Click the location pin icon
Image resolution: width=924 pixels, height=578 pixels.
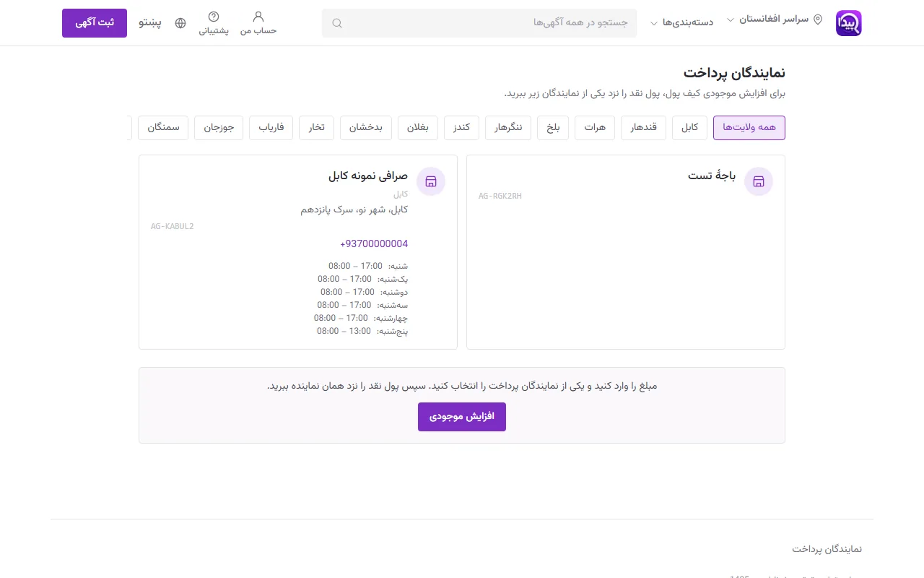pos(818,20)
